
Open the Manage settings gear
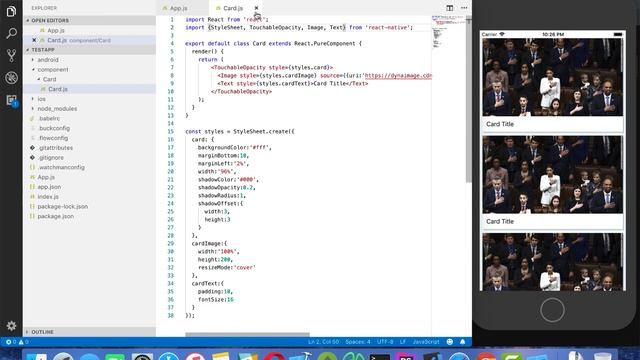(11, 325)
